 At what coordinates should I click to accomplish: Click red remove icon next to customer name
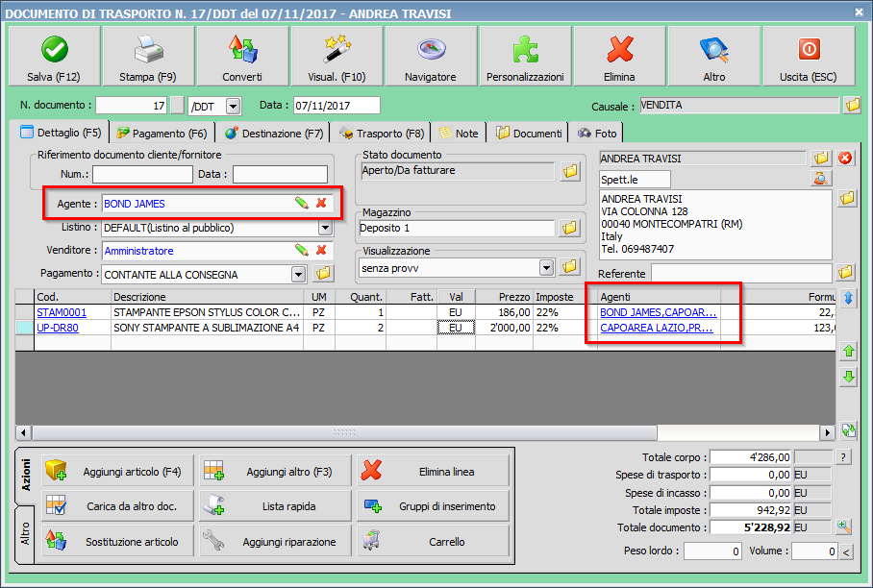click(x=845, y=159)
